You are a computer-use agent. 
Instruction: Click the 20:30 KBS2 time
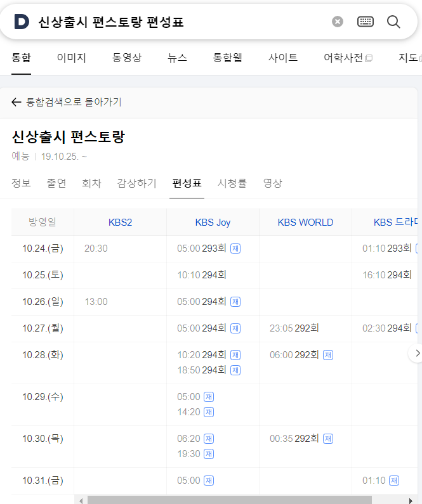pos(96,249)
